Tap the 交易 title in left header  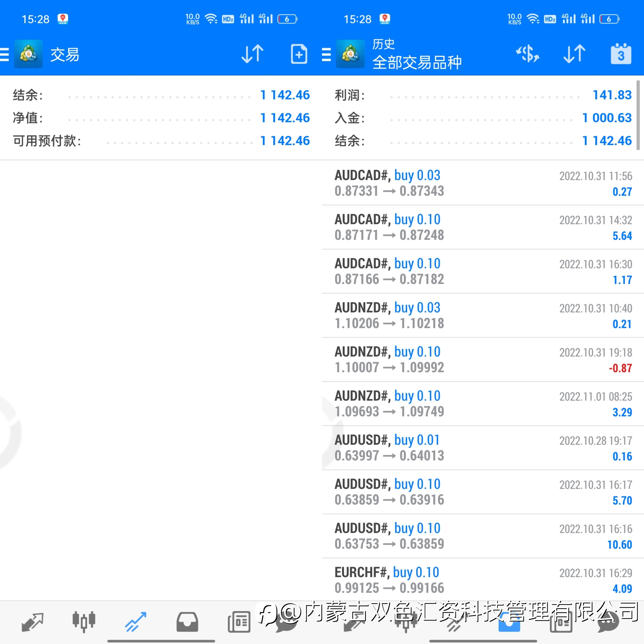65,55
